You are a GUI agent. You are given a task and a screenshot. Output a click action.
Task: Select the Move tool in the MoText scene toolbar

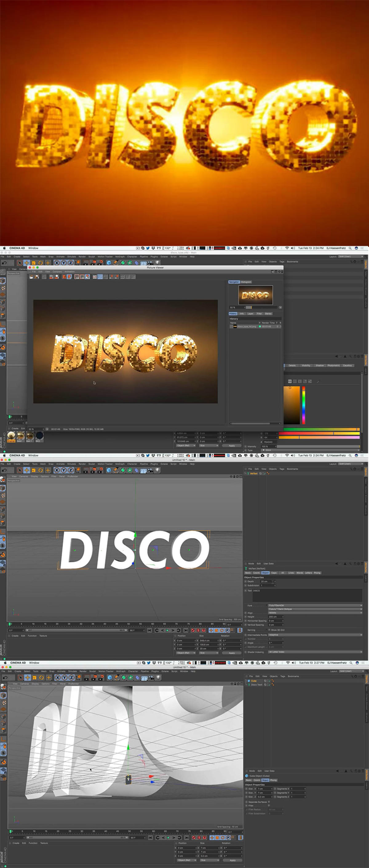click(27, 470)
